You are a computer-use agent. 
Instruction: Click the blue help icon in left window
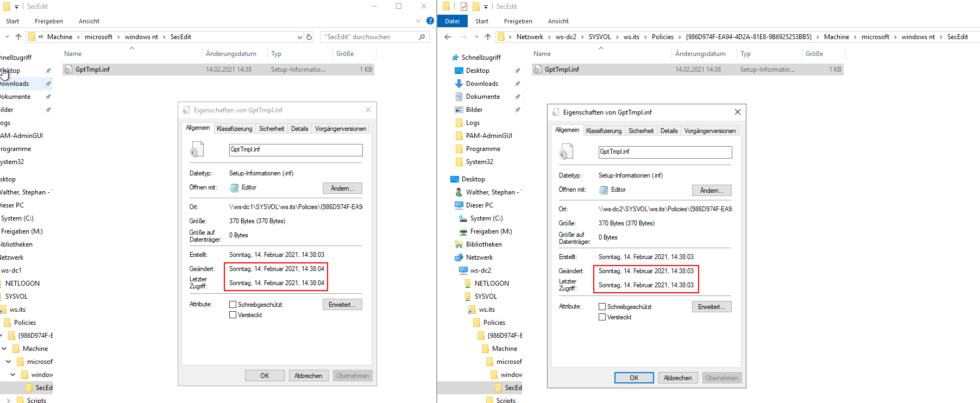point(430,21)
